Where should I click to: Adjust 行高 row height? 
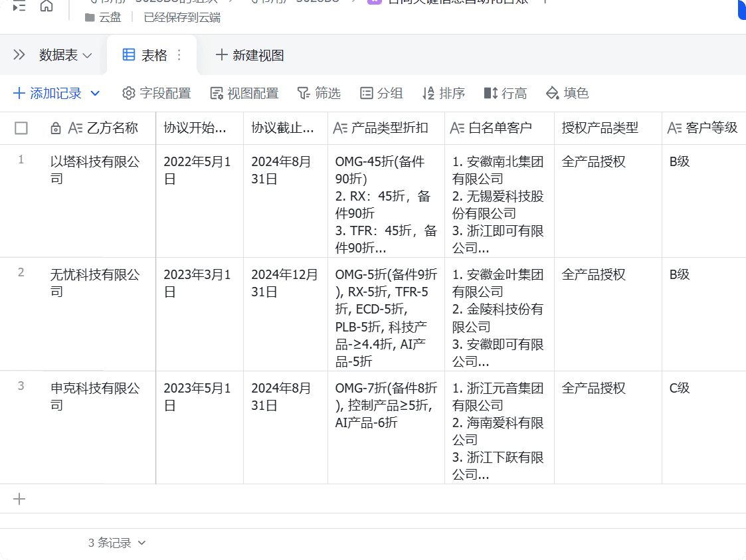[506, 94]
